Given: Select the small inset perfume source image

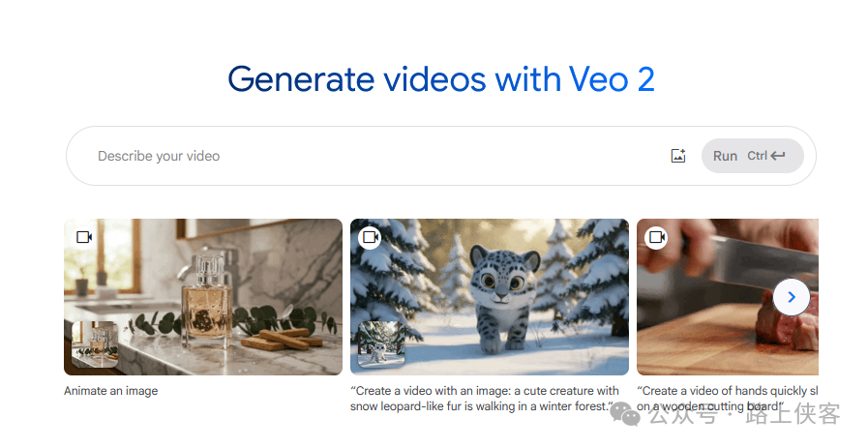Looking at the screenshot, I should pos(95,344).
